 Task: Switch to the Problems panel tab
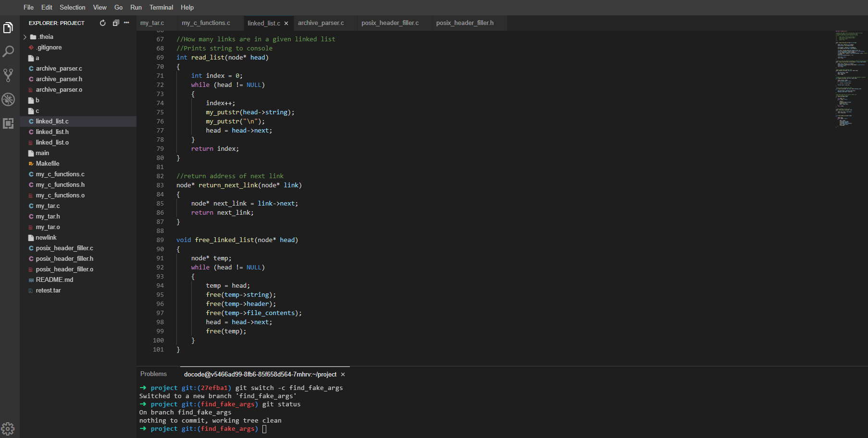pyautogui.click(x=153, y=374)
